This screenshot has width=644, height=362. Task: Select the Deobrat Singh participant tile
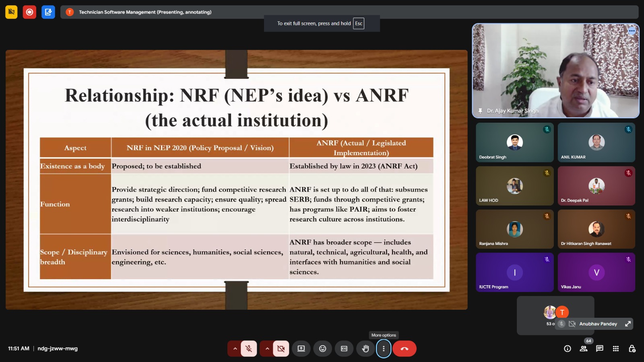(x=514, y=142)
